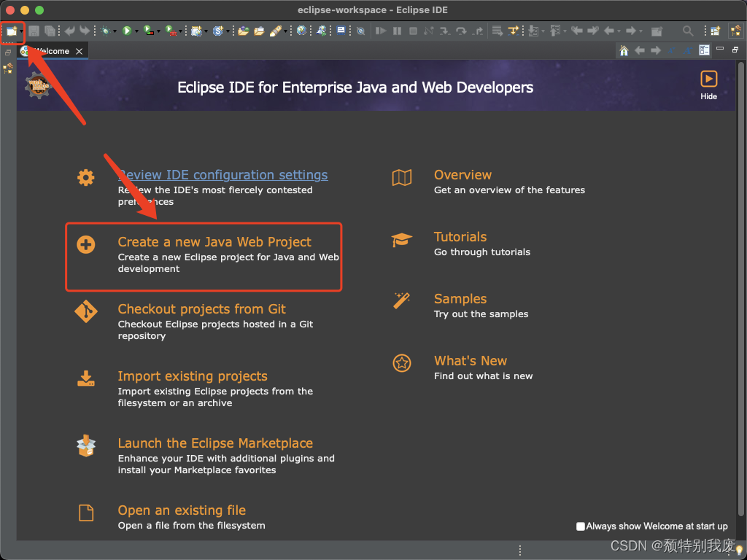Viewport: 747px width, 560px height.
Task: Toggle Always show Welcome at start up
Action: (x=580, y=526)
